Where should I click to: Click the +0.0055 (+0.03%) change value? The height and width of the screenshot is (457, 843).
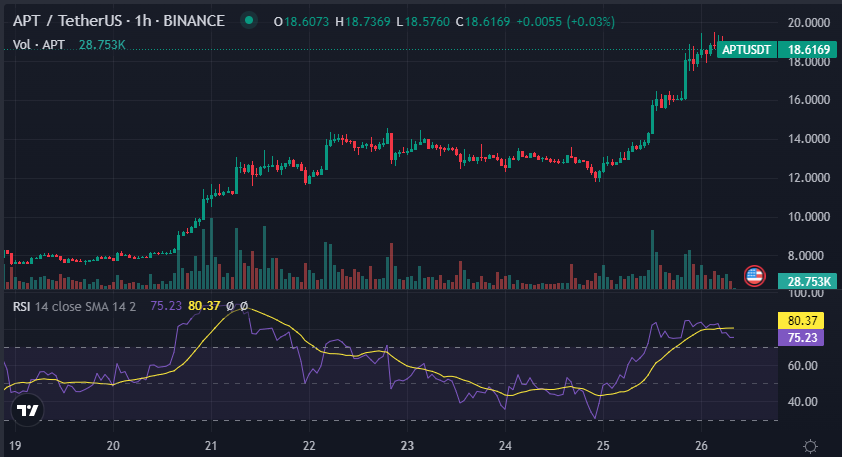(566, 22)
